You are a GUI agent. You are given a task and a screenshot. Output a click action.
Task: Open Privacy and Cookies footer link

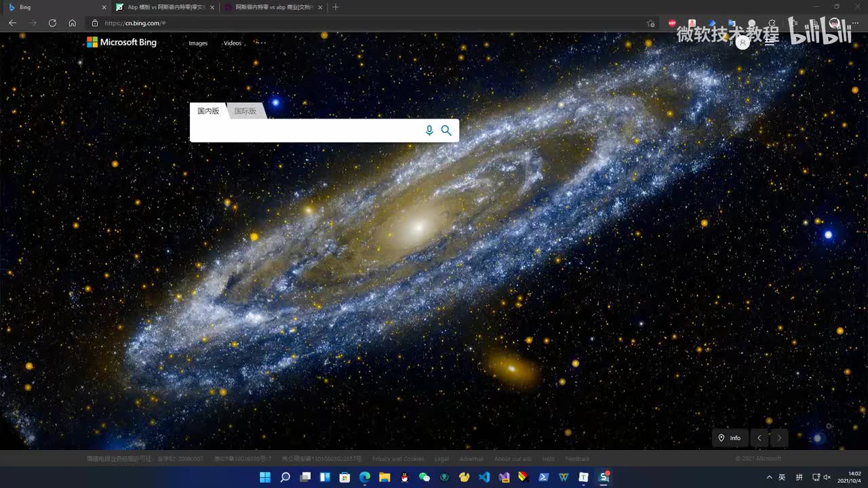[x=398, y=459]
